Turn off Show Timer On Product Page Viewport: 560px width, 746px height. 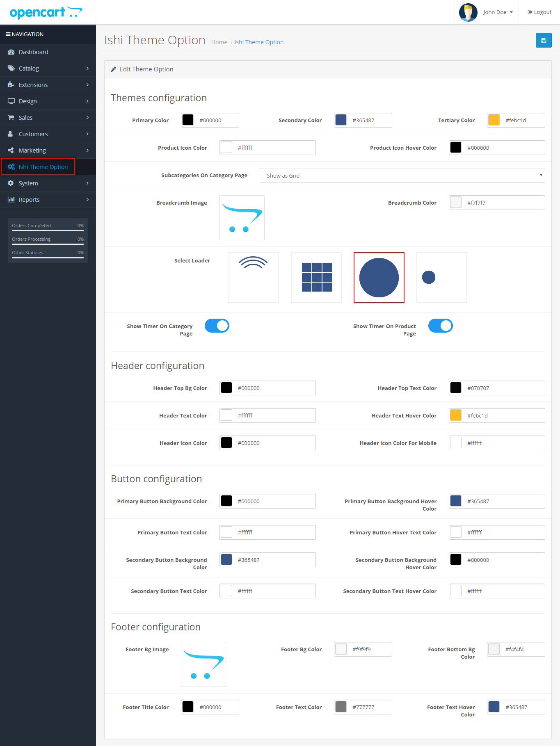440,326
